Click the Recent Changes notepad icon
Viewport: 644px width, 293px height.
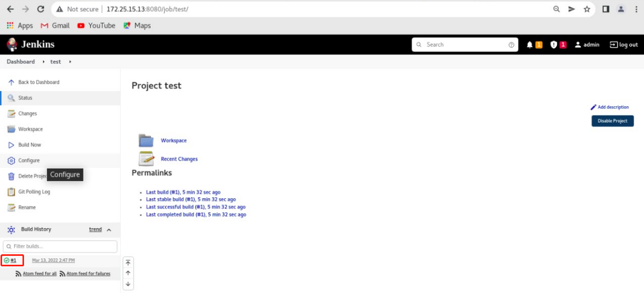coord(146,159)
